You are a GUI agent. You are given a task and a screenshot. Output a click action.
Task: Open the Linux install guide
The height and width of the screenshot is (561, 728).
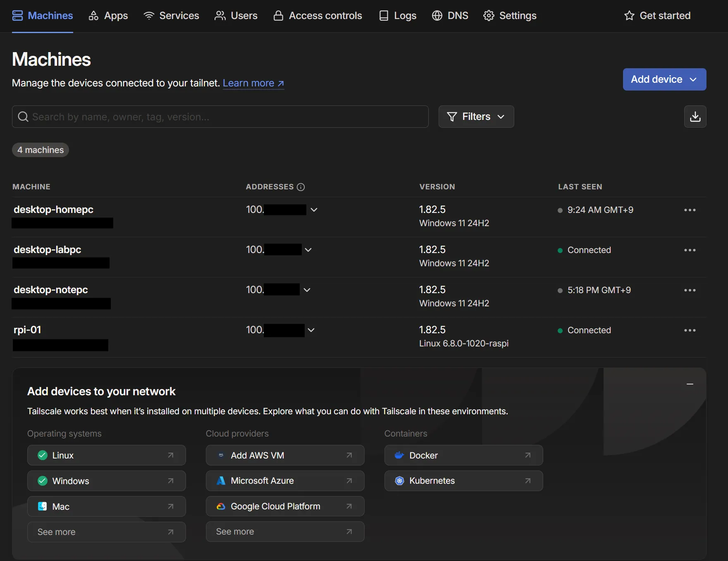(107, 455)
